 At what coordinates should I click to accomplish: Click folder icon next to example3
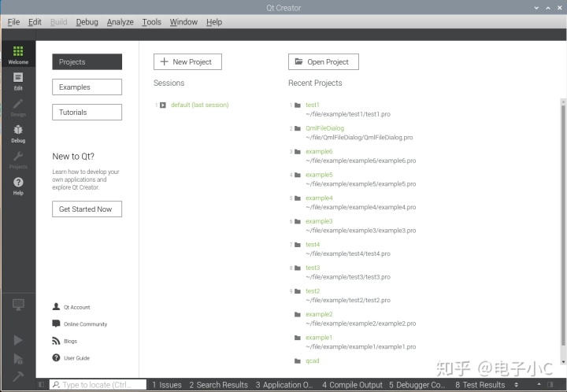coord(298,221)
